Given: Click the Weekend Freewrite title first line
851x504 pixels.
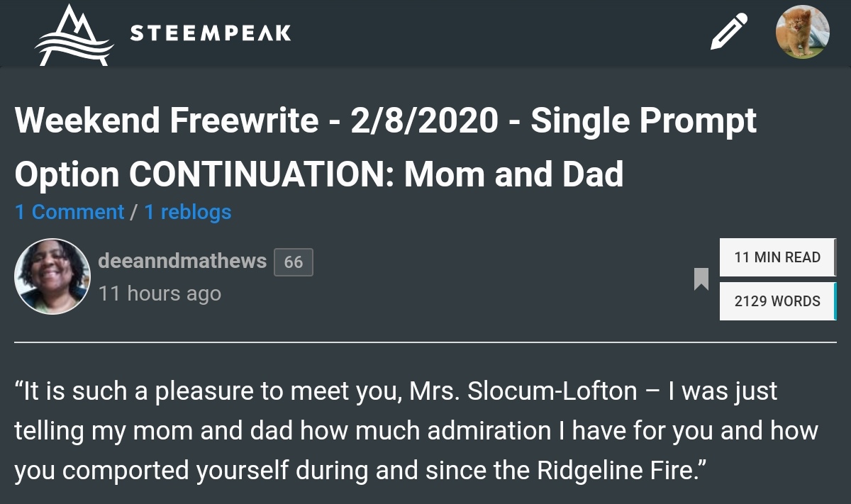Looking at the screenshot, I should click(386, 121).
